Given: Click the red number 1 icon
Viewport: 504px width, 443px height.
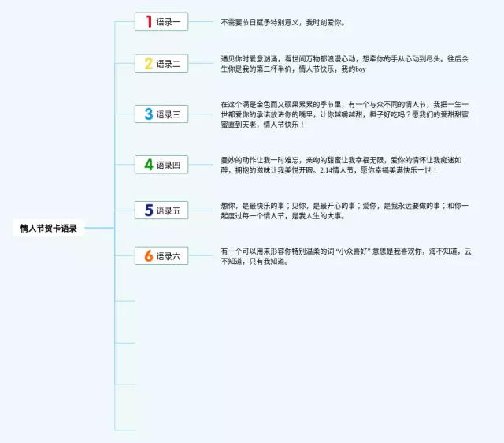Looking at the screenshot, I should click(x=148, y=22).
